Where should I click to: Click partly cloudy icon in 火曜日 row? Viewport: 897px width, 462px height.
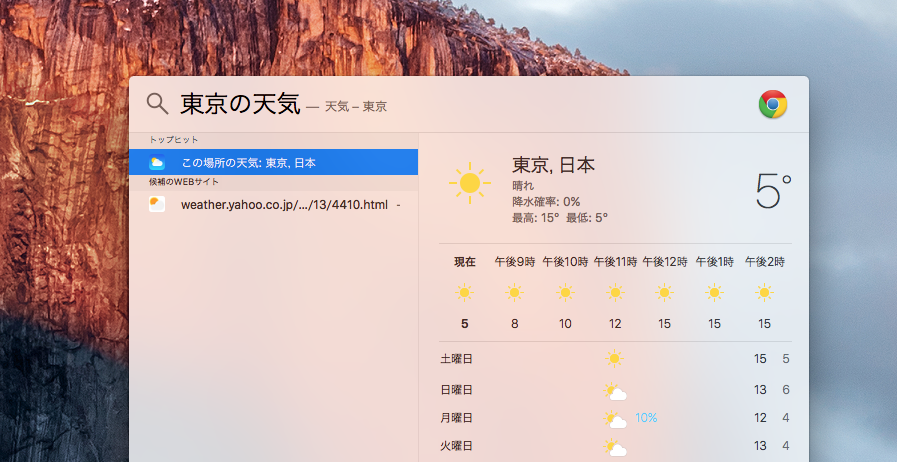pos(616,447)
